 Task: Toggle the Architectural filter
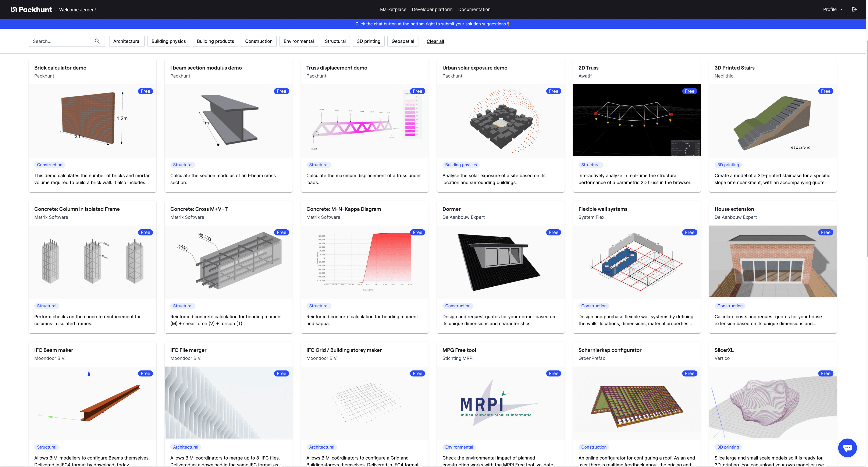click(x=127, y=41)
